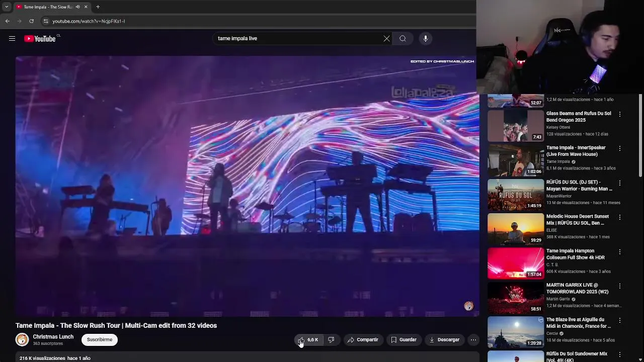Open options for RÜFÜS DU SOL DJ SET
The image size is (644, 362).
[620, 183]
